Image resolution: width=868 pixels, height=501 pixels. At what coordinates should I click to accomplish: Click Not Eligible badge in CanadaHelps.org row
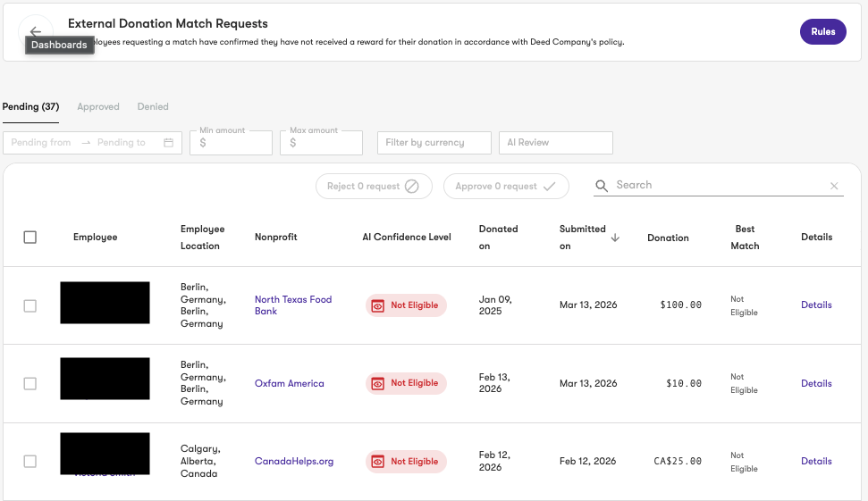point(407,461)
